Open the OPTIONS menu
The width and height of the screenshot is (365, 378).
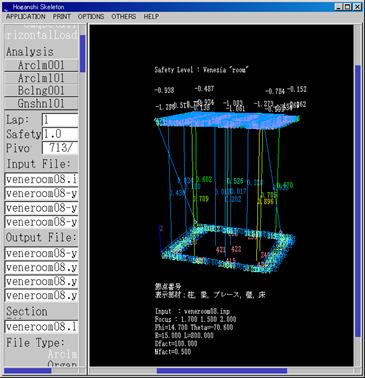pos(91,16)
